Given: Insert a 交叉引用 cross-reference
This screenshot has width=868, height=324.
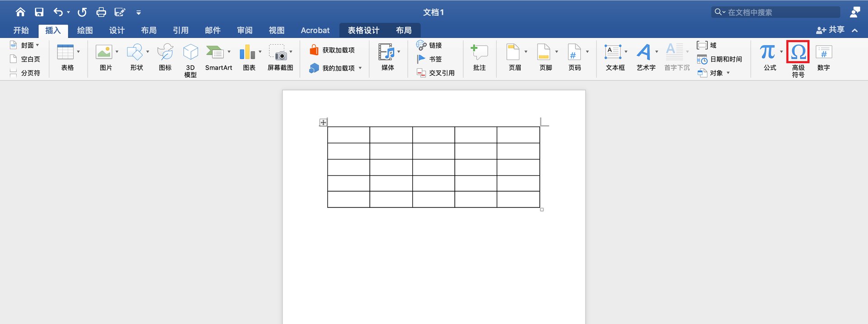Looking at the screenshot, I should (435, 73).
